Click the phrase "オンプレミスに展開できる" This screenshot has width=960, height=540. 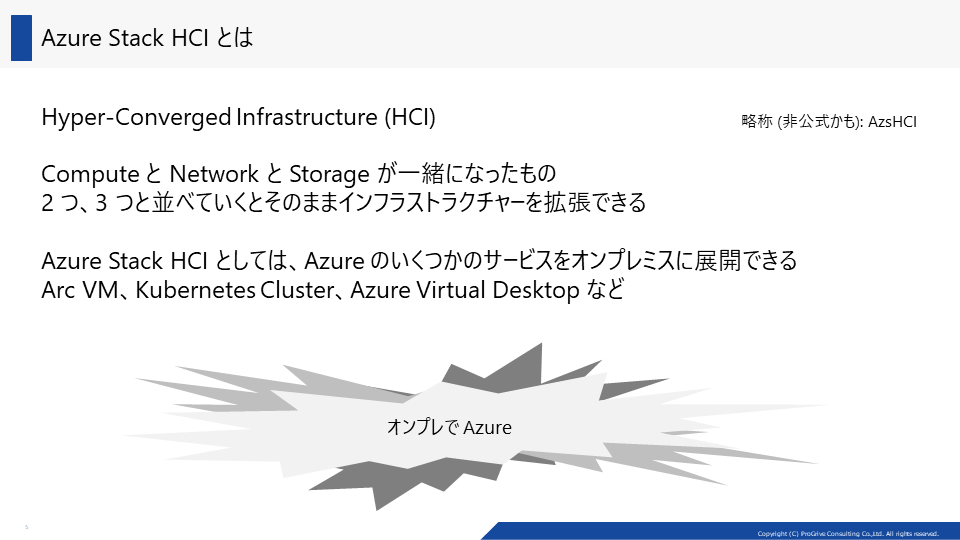click(684, 261)
